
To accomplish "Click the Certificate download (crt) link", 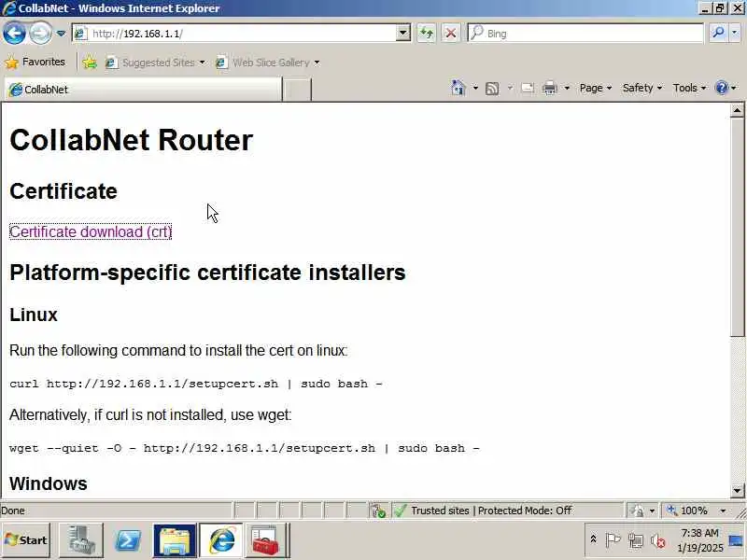I will coord(91,231).
